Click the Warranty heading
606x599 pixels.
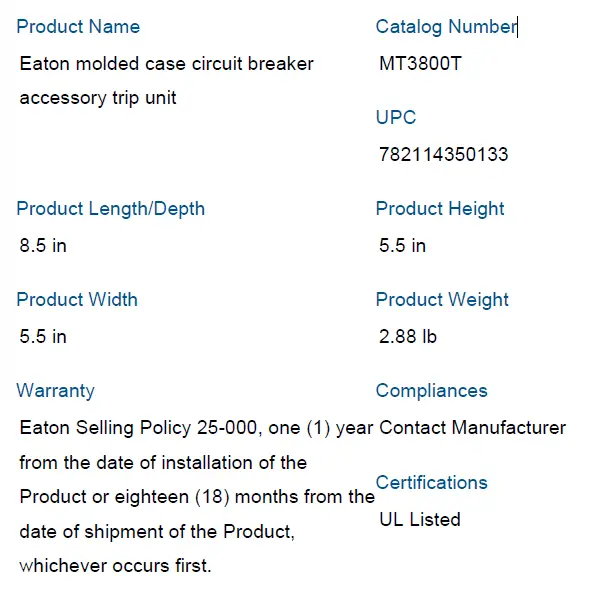[x=56, y=391]
